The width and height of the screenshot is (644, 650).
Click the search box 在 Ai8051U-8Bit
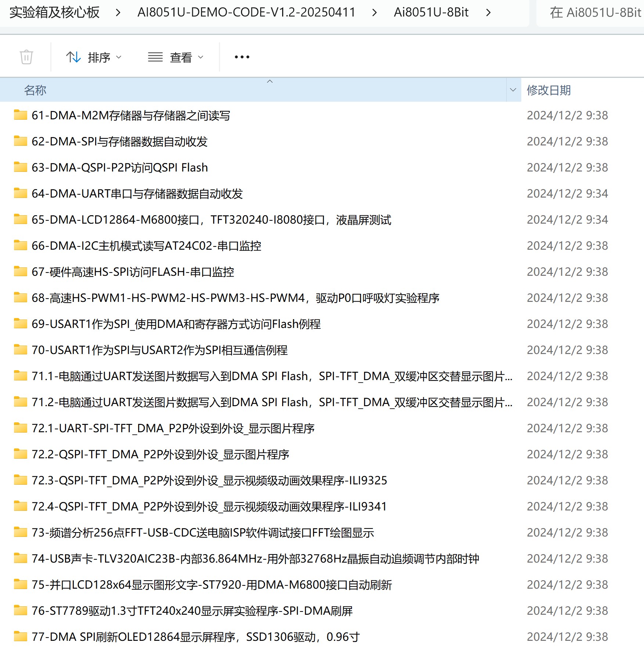tap(590, 13)
